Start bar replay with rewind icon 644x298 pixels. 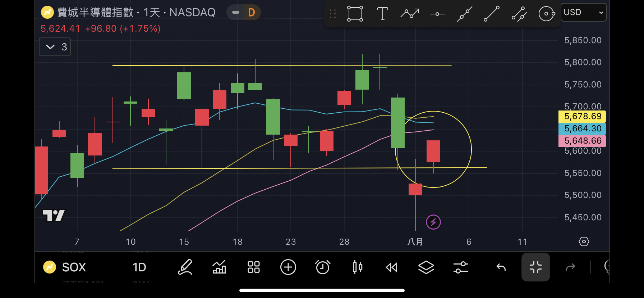[391, 267]
